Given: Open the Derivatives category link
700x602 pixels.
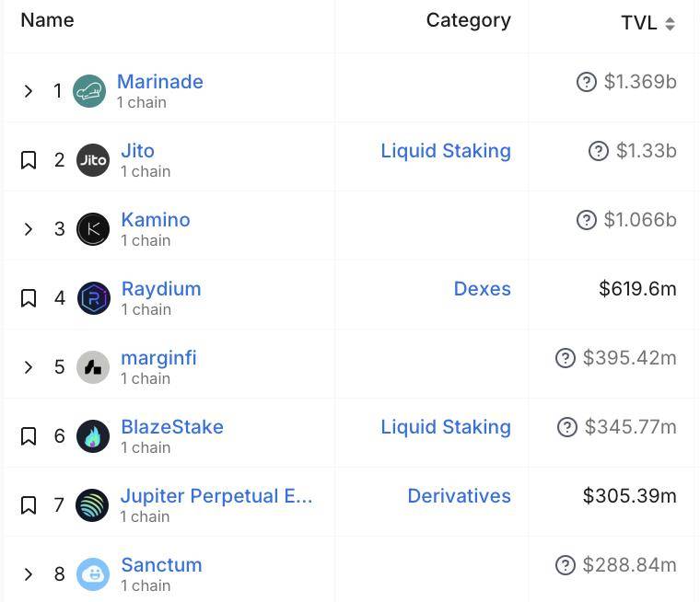Looking at the screenshot, I should coord(459,496).
